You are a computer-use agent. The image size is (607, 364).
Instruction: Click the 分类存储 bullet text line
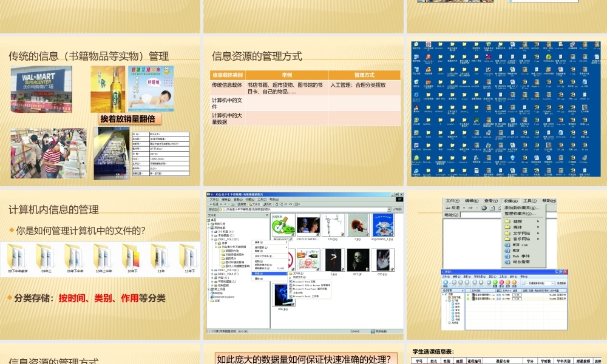coord(89,298)
